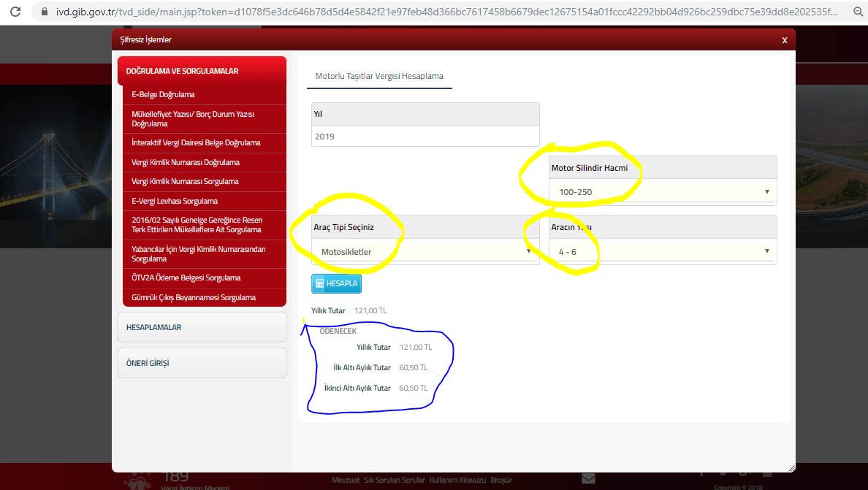The width and height of the screenshot is (868, 490).
Task: Click the address bar zoom magnifier icon
Action: (859, 12)
